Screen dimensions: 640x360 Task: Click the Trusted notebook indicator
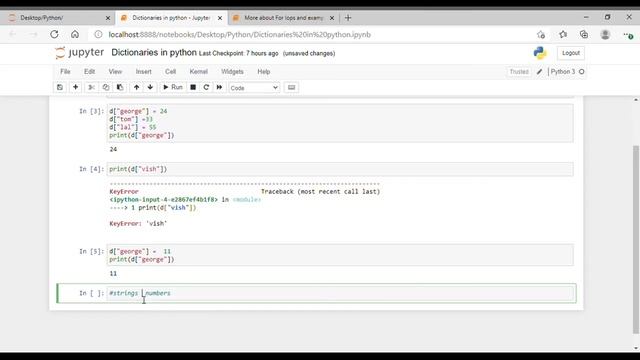tap(519, 72)
